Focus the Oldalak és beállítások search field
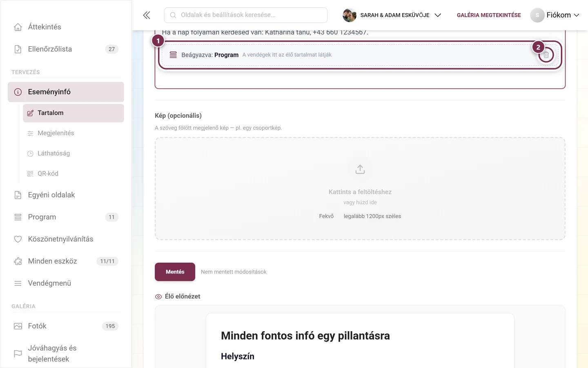The width and height of the screenshot is (588, 368). [x=246, y=15]
